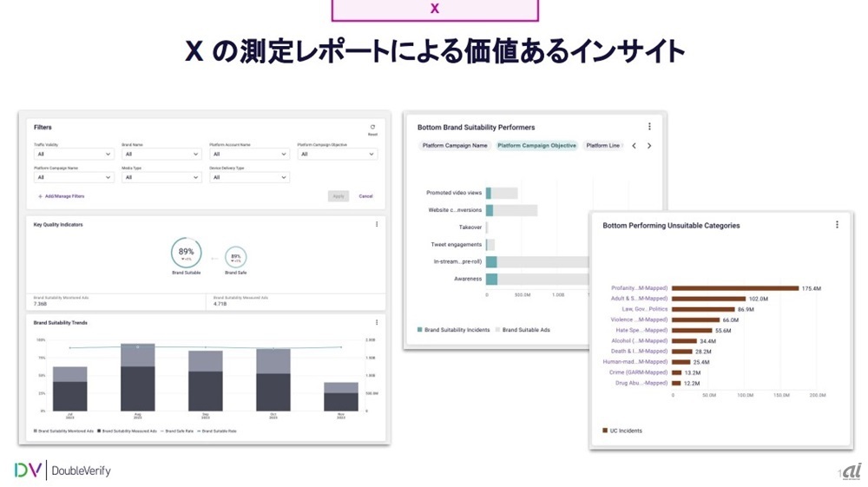Screen dimensions: 868x487
Task: Click the plus icon beside Add/Manage Filters
Action: (x=41, y=196)
